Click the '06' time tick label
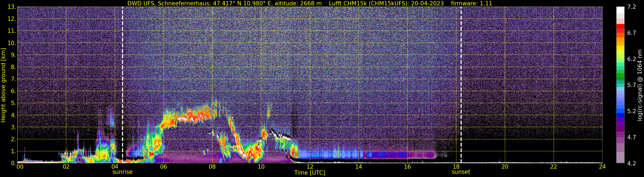Viewport: 644px width, 177px height. tap(164, 167)
